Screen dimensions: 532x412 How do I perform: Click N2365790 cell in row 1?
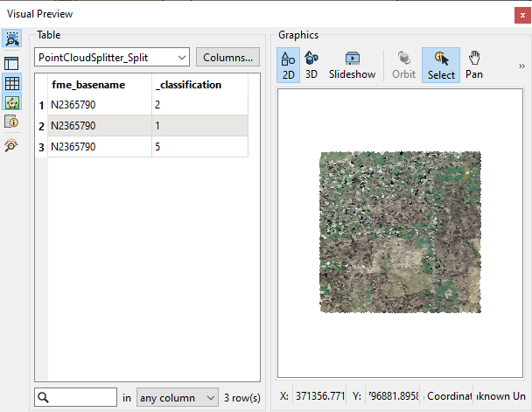(100, 105)
